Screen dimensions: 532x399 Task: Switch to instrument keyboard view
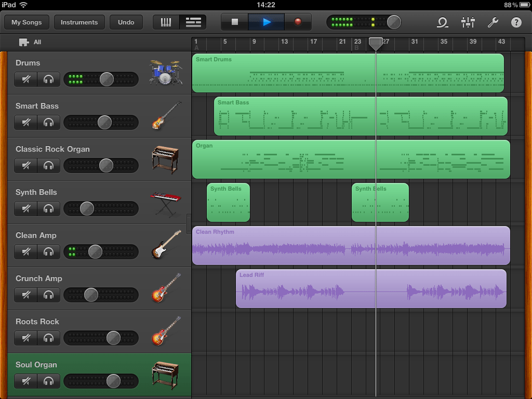166,22
